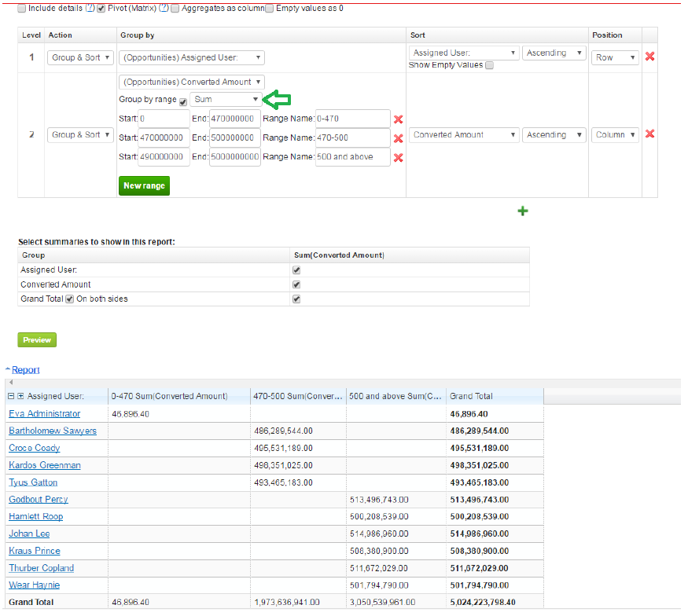Open the level 2 Position Column dropdown
The image size is (688, 616).
(x=615, y=135)
